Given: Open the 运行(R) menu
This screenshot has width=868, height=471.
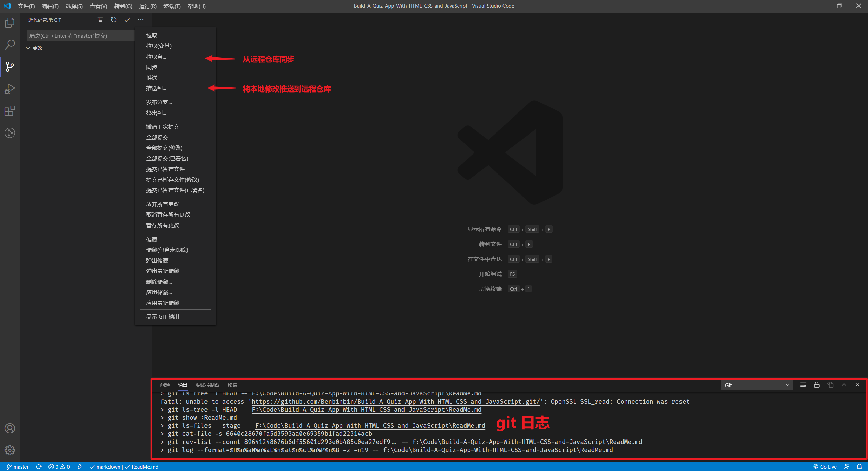Looking at the screenshot, I should (148, 6).
